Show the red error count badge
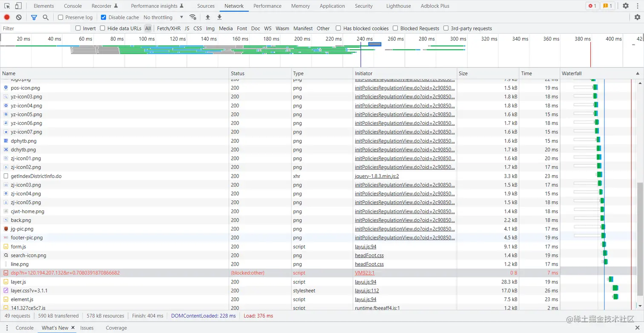This screenshot has width=644, height=333. (x=592, y=6)
